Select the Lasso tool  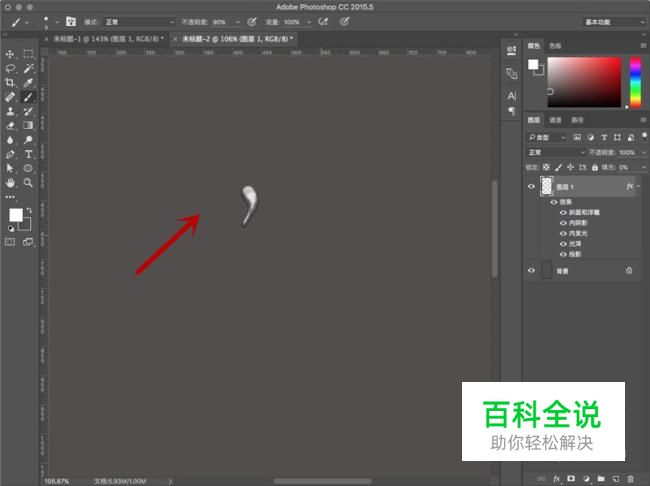tap(10, 68)
